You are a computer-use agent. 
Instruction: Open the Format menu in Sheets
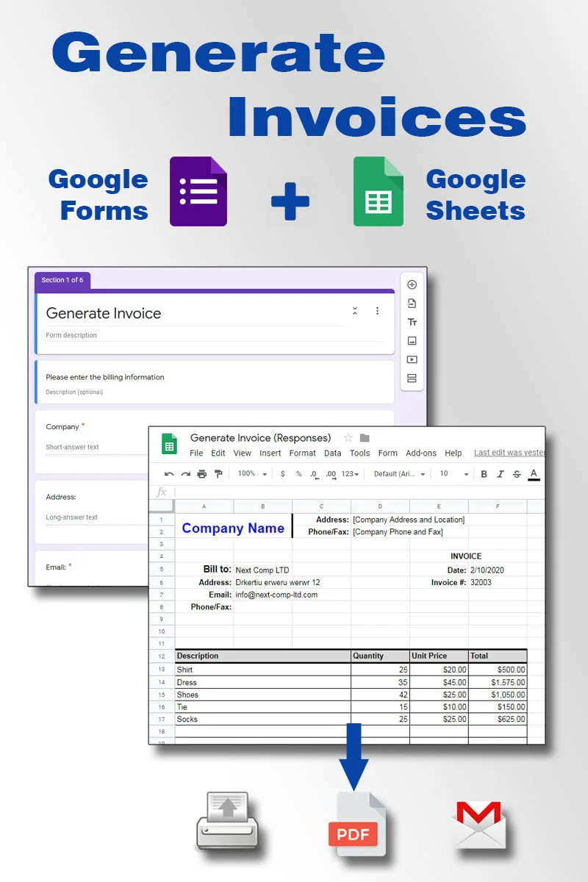(x=302, y=453)
